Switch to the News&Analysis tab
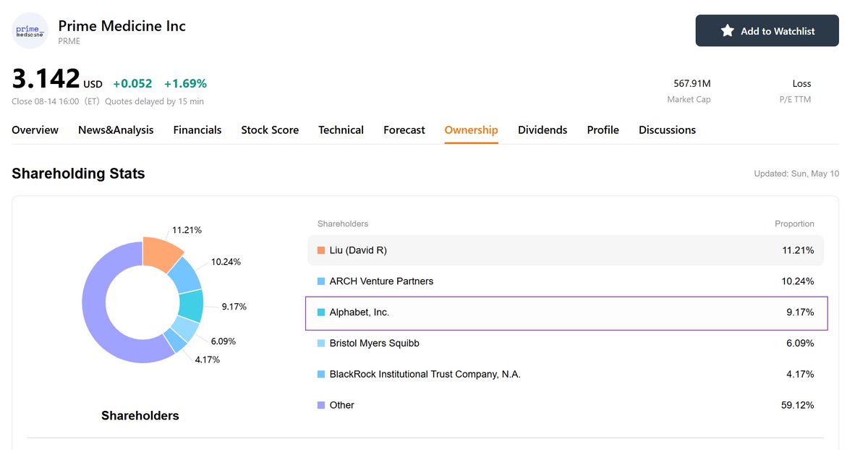This screenshot has height=450, width=868. pos(116,130)
